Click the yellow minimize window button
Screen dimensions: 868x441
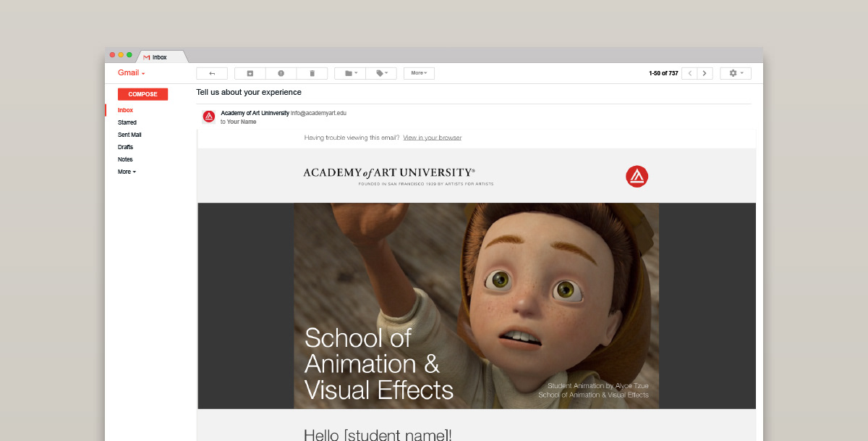tap(121, 55)
